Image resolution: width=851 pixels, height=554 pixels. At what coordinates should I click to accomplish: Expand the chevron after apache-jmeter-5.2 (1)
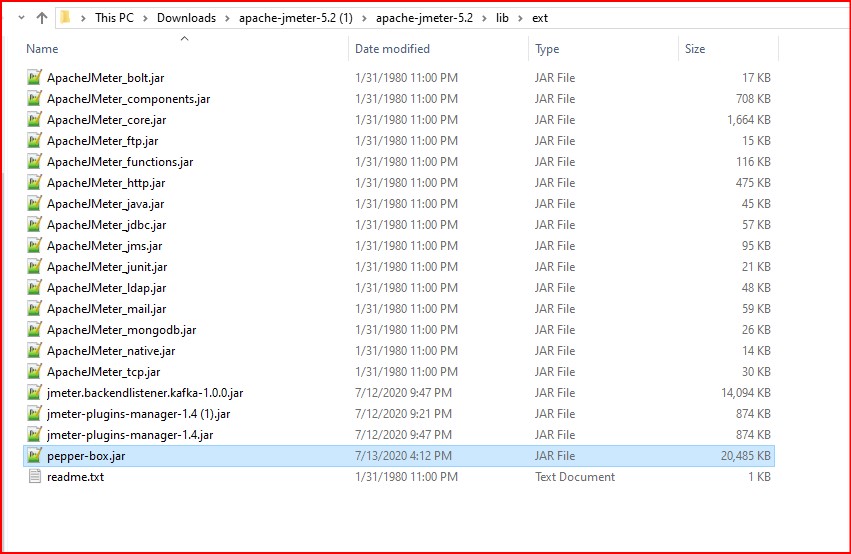coord(364,18)
